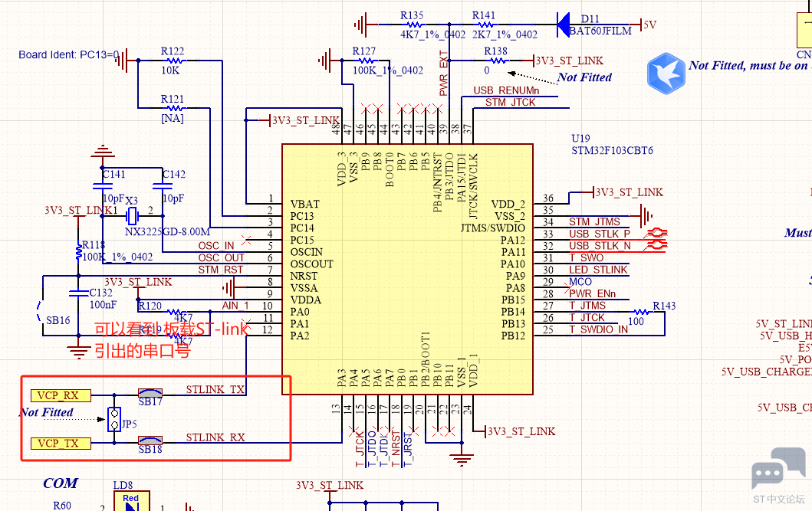Select the R141 resistor designator
Image resolution: width=812 pixels, height=511 pixels.
(x=484, y=15)
